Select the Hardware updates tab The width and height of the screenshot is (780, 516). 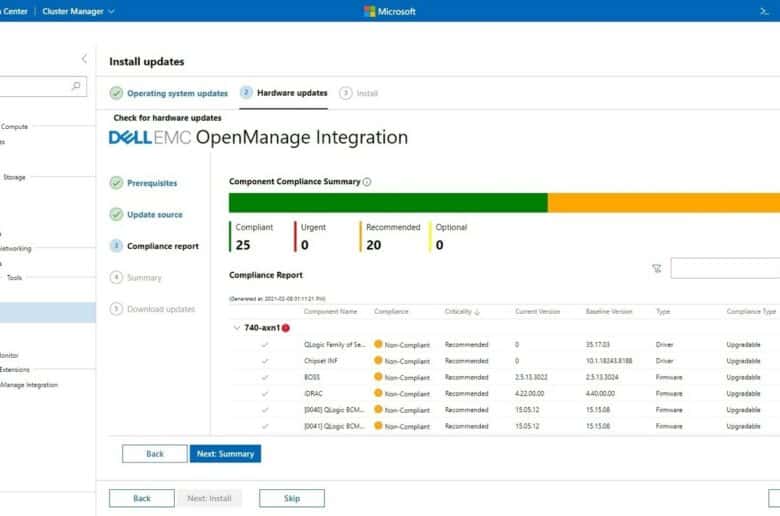pos(284,93)
